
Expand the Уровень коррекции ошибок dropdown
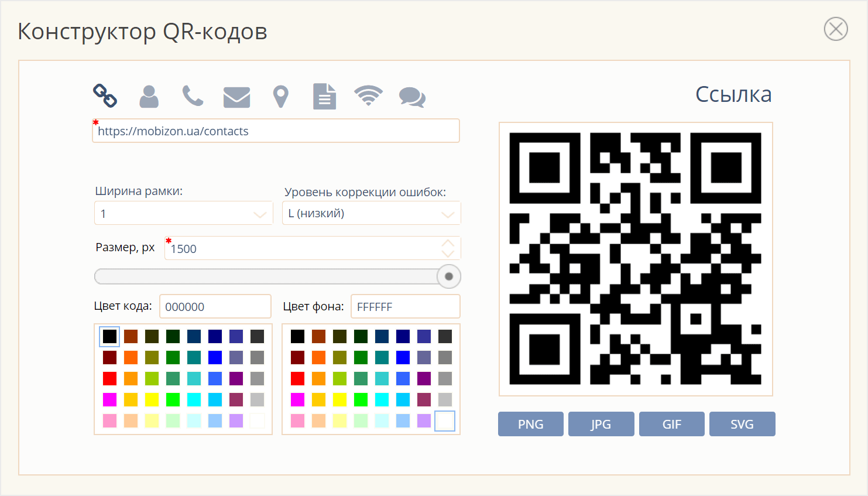(371, 213)
